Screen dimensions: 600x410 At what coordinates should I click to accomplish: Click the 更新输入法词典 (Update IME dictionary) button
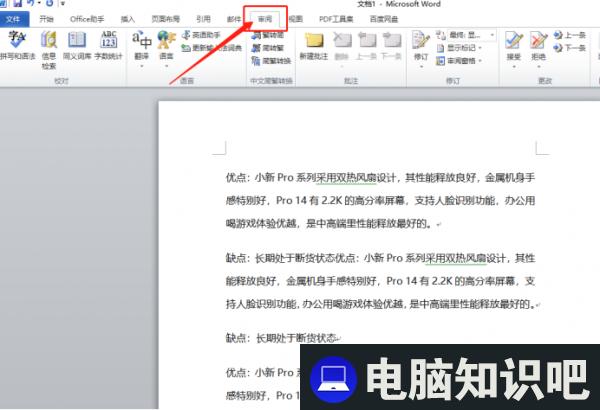[x=212, y=48]
